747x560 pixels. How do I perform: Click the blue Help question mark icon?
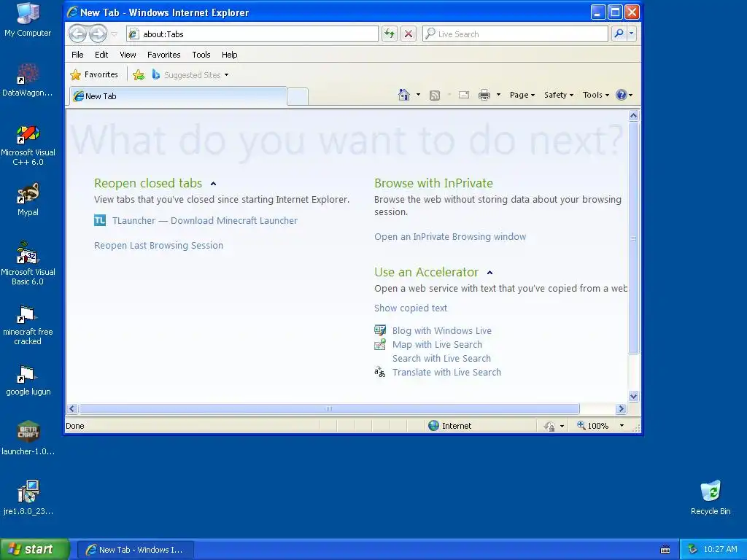pyautogui.click(x=621, y=95)
